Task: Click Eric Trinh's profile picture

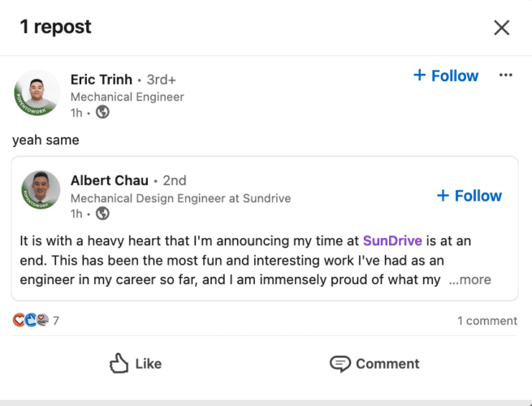Action: 37,93
